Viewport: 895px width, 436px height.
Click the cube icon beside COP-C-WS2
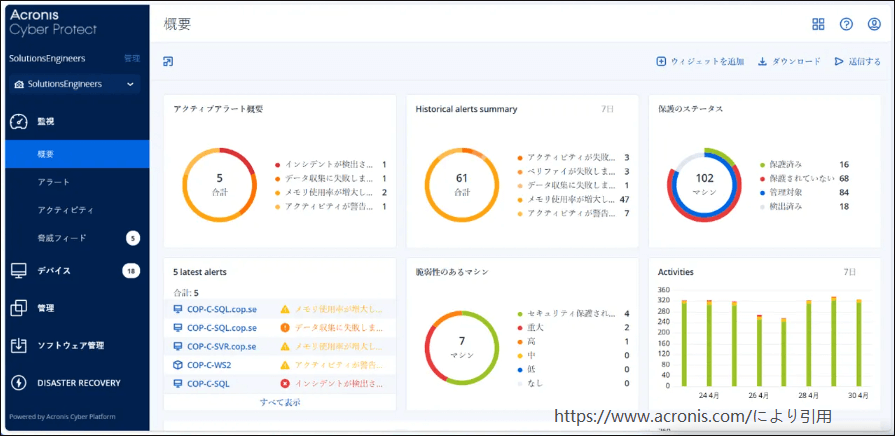tap(177, 365)
